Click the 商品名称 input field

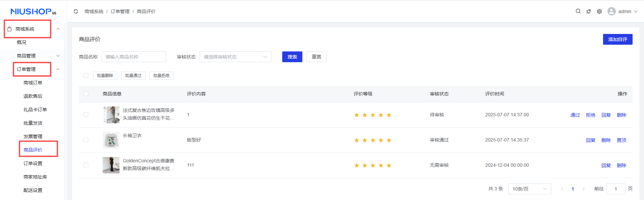[134, 57]
